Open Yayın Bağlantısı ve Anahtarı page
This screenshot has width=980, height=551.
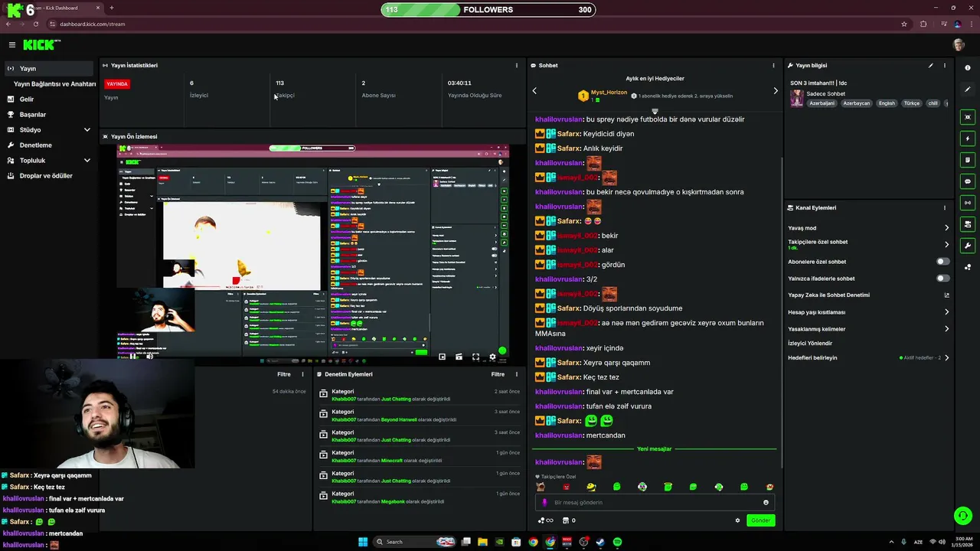49,83
